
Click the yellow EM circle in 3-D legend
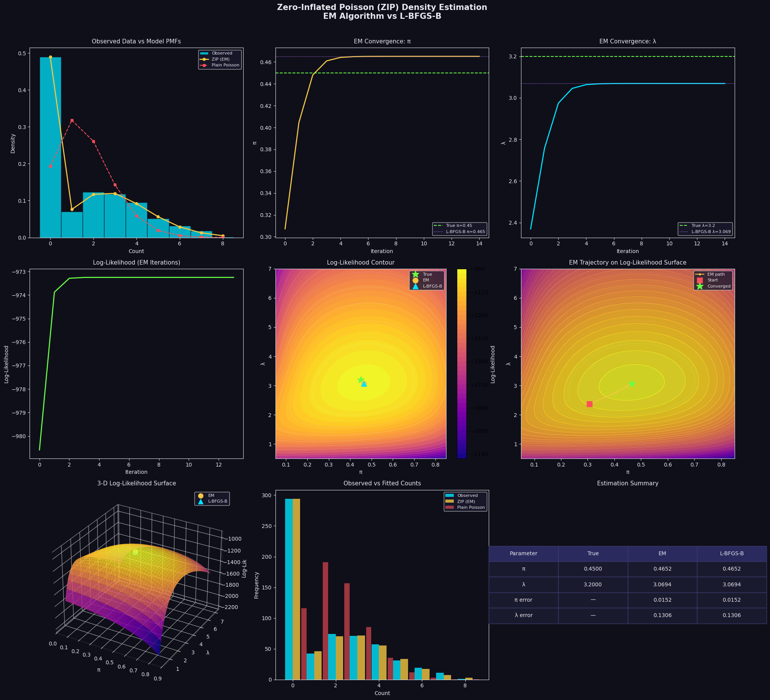[x=201, y=496]
